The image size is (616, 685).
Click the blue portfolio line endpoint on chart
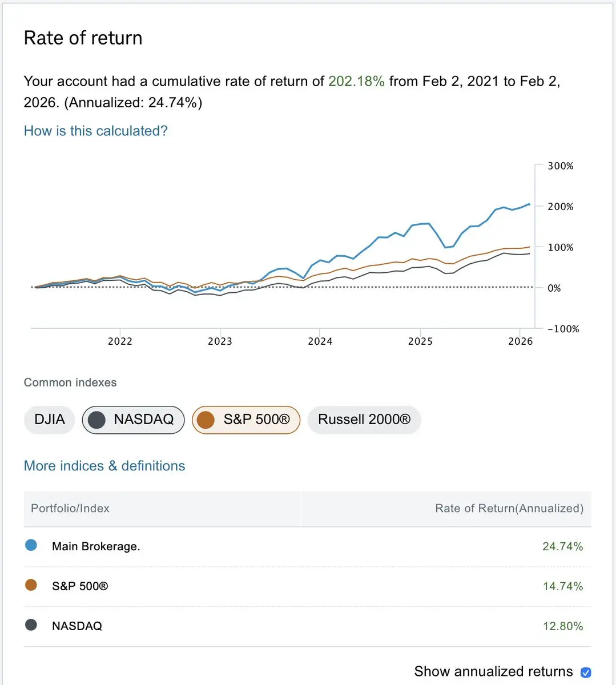529,204
